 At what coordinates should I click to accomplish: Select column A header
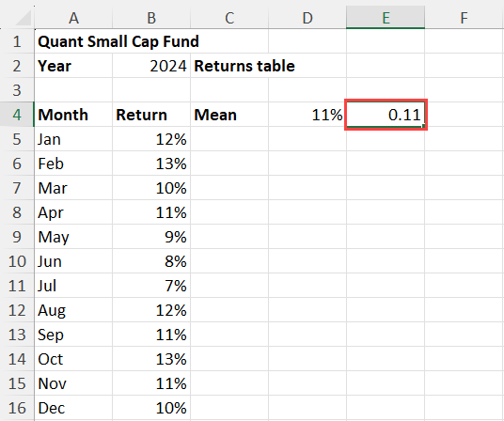tap(73, 18)
